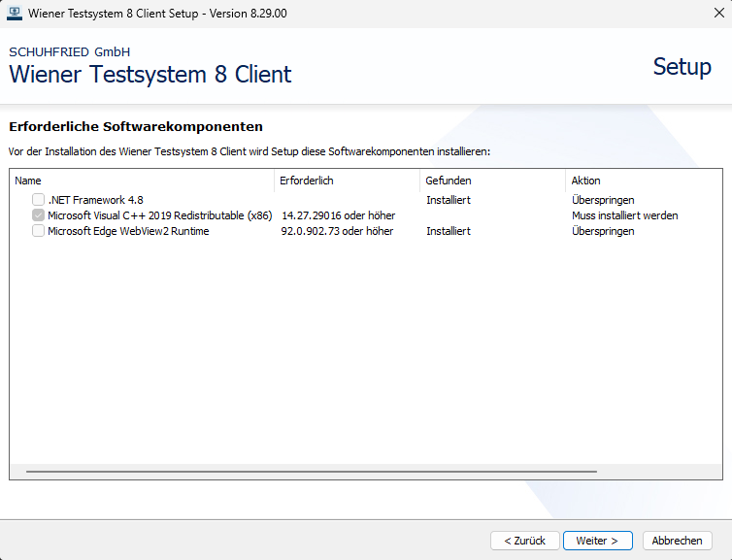Click the 'Muss installiert werden' action cell

(x=624, y=215)
